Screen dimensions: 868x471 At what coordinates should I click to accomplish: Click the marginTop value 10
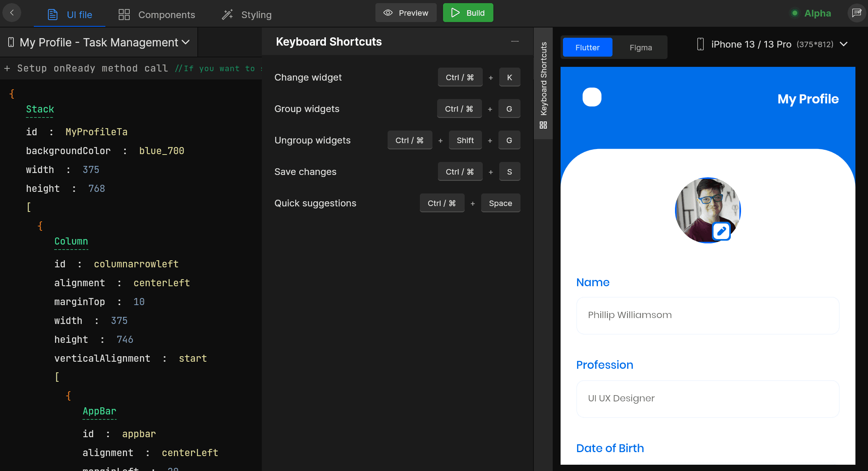pos(139,302)
